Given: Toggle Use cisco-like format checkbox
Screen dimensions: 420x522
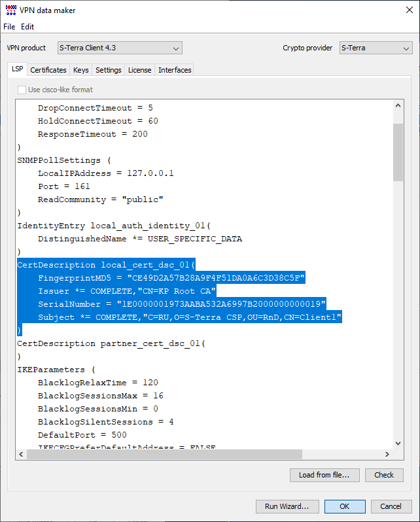Looking at the screenshot, I should [x=22, y=90].
